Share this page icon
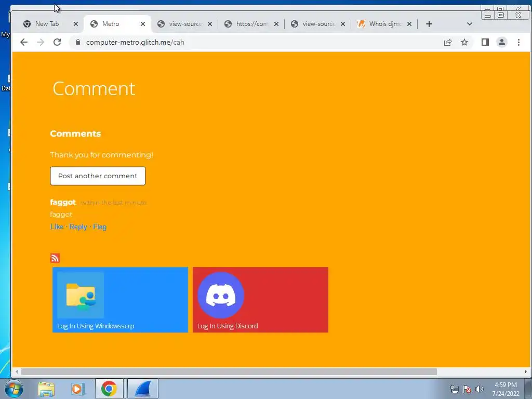The width and height of the screenshot is (532, 399). (x=448, y=42)
